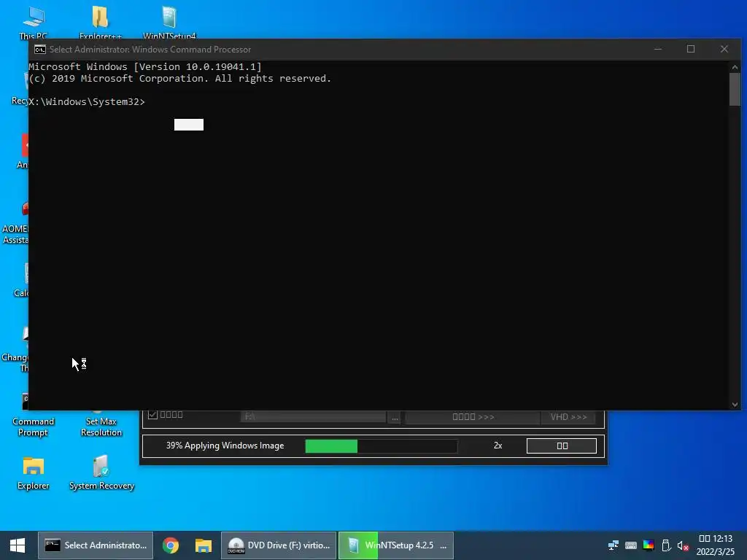Switch to DVD Drive (F:) taskbar window

279,545
